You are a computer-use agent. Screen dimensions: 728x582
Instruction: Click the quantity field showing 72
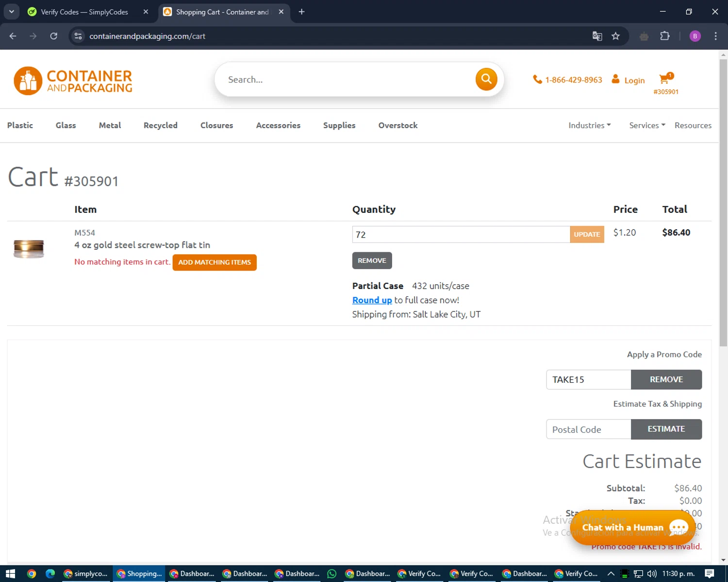pyautogui.click(x=461, y=234)
